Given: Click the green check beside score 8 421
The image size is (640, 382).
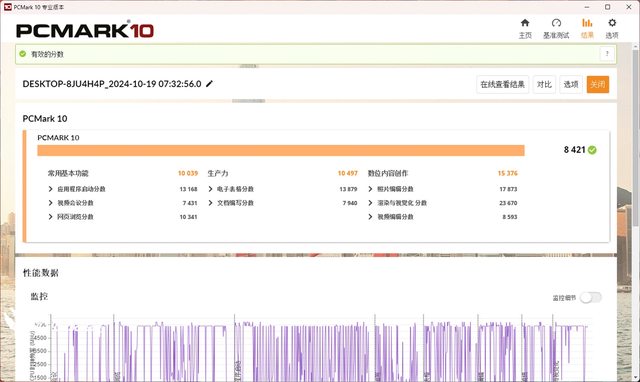Looking at the screenshot, I should coord(592,150).
